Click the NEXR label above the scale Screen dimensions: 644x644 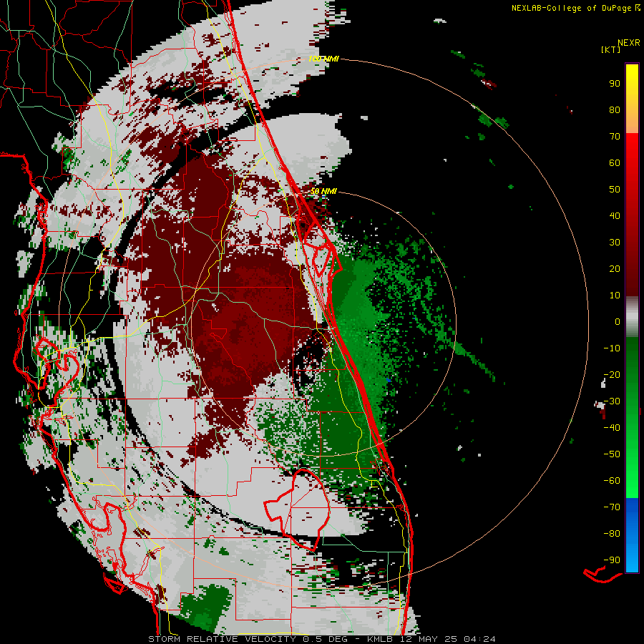[628, 43]
